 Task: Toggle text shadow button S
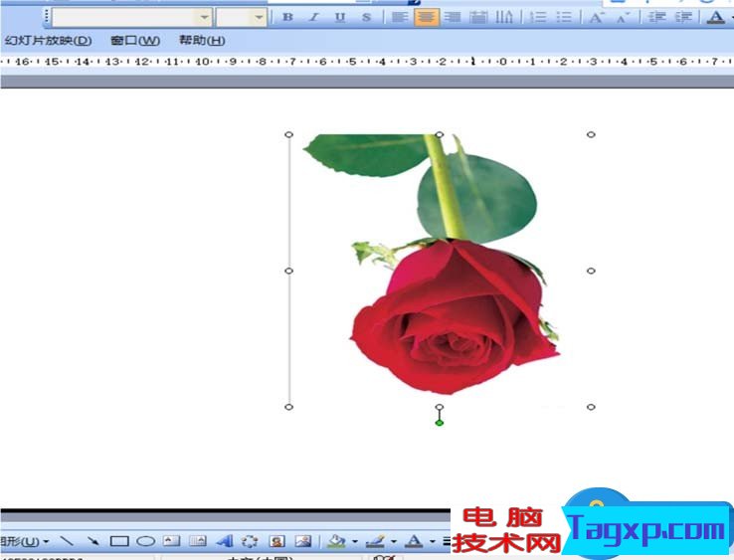[367, 17]
